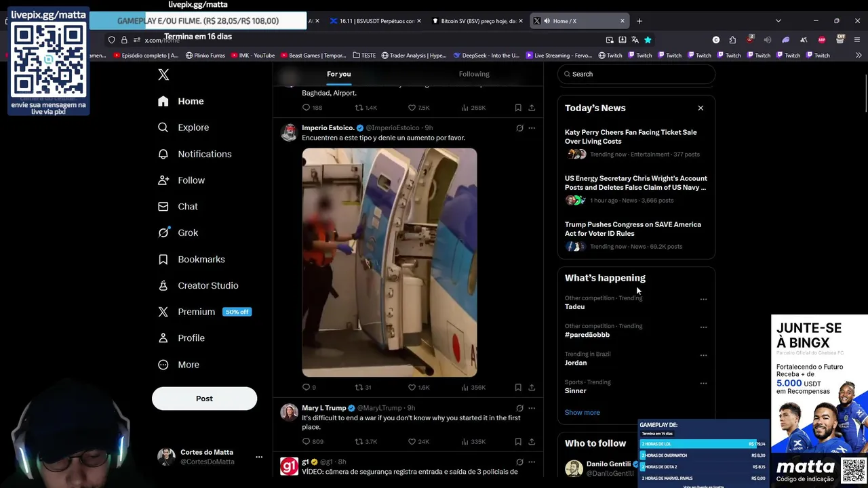Screen dimensions: 868x488
Task: Open more options for Tadeu trend
Action: (703, 299)
